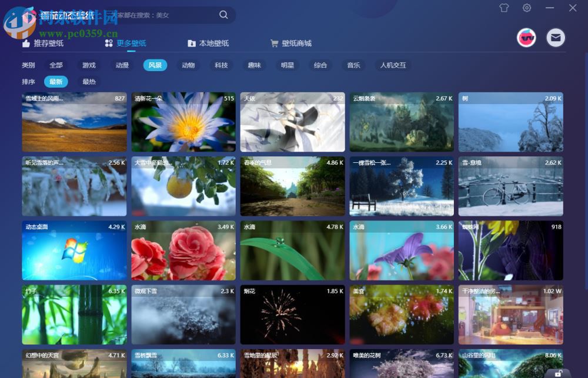Select the 风景 category filter
Image resolution: width=588 pixels, height=378 pixels.
pyautogui.click(x=155, y=65)
